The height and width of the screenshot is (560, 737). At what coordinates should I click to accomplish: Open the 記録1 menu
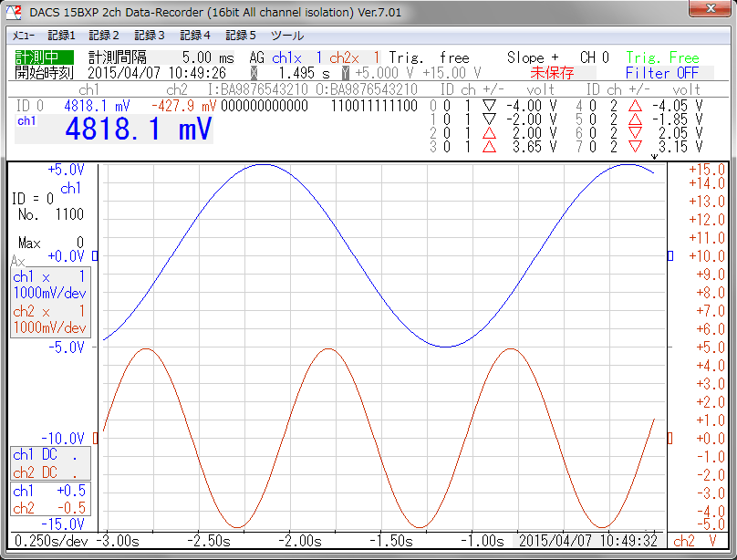[x=61, y=36]
